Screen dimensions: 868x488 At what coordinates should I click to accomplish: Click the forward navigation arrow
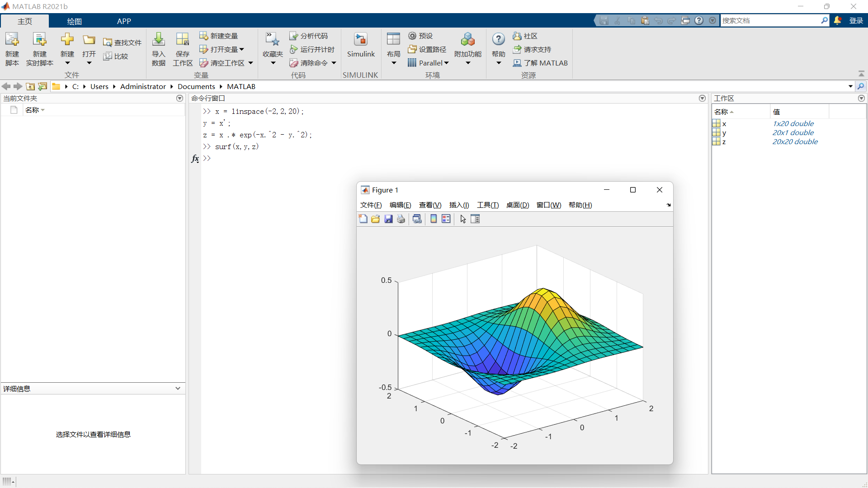click(18, 86)
